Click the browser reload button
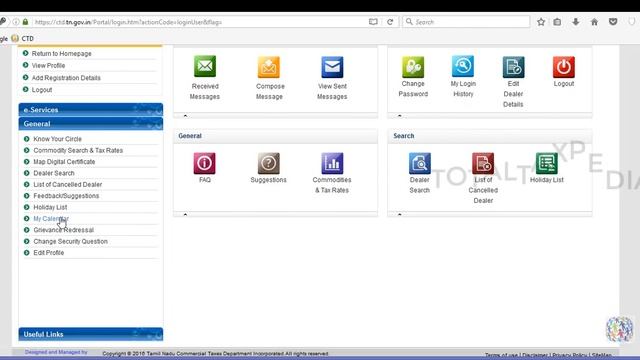Screen dimensions: 640x360 [390, 22]
